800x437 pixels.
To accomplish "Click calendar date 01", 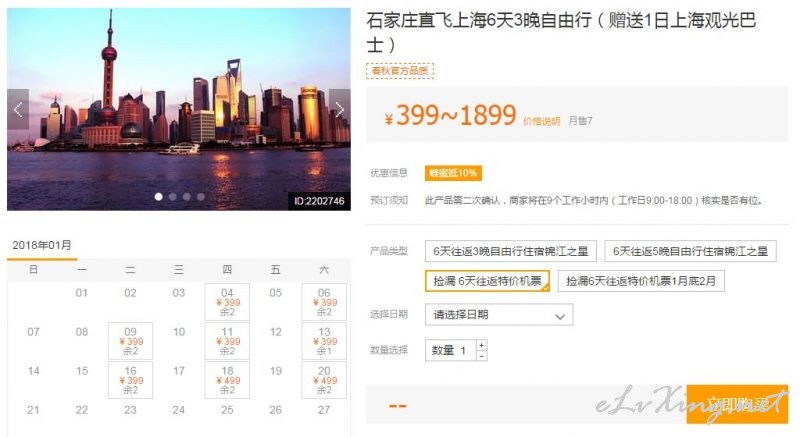I will click(x=82, y=293).
